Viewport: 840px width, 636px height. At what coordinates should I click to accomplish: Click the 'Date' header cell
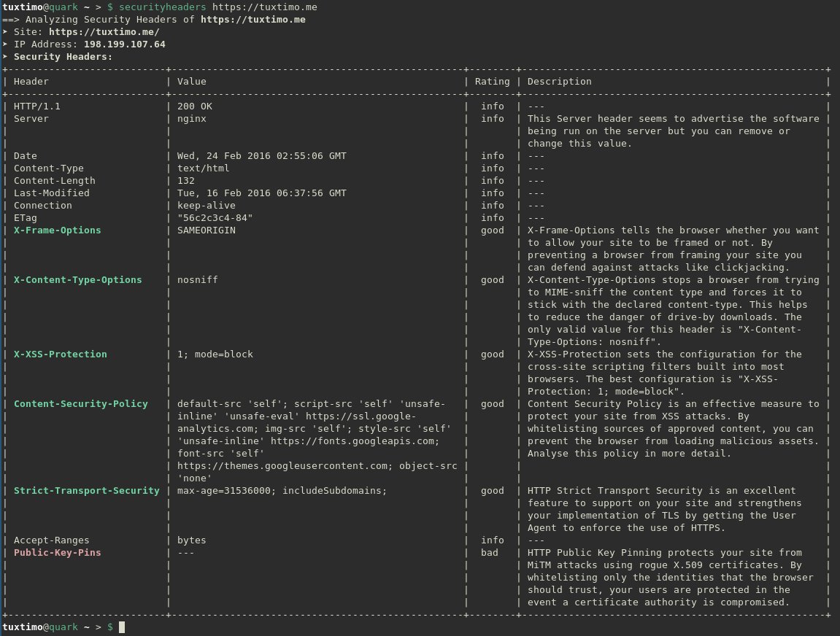tap(26, 156)
